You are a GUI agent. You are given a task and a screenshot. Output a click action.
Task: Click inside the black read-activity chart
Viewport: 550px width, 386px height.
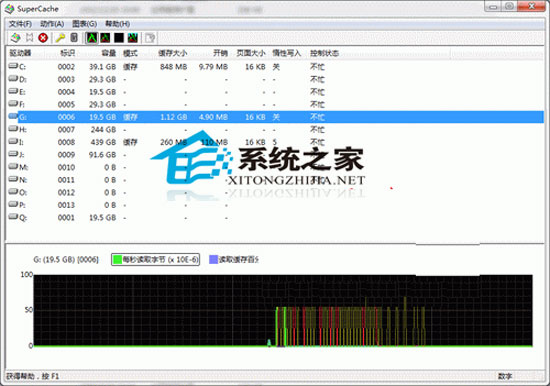coord(283,311)
